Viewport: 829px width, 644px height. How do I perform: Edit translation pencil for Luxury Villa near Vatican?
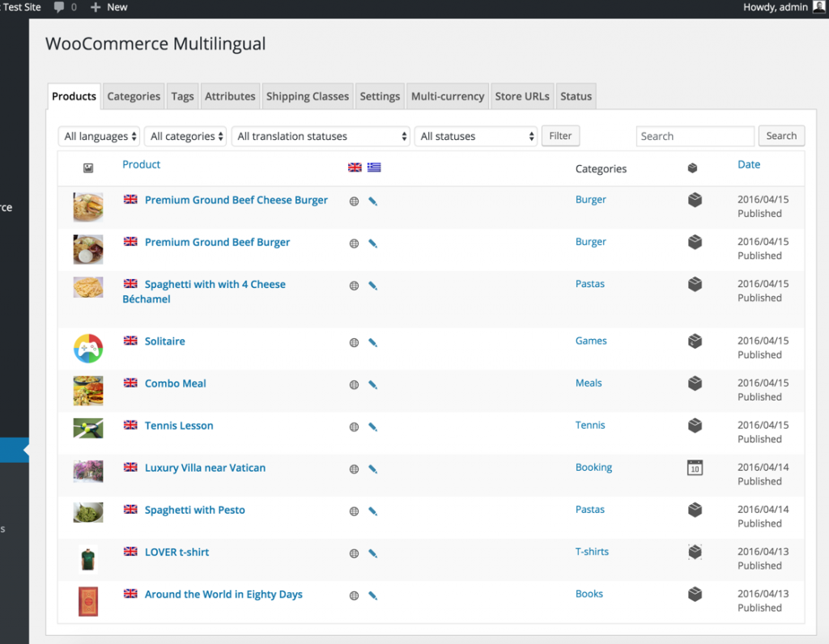(372, 469)
